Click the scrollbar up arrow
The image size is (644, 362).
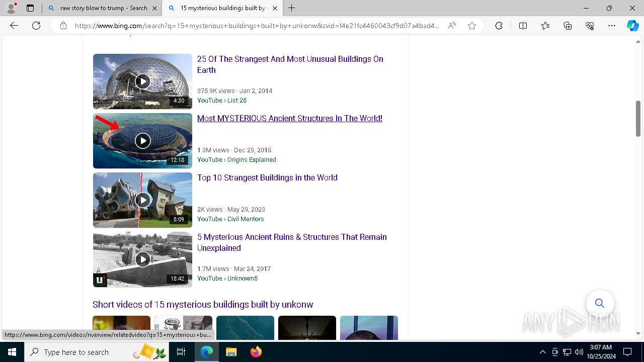638,41
